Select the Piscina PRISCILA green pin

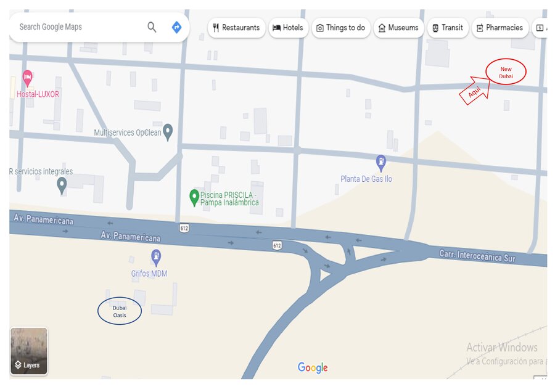[194, 198]
